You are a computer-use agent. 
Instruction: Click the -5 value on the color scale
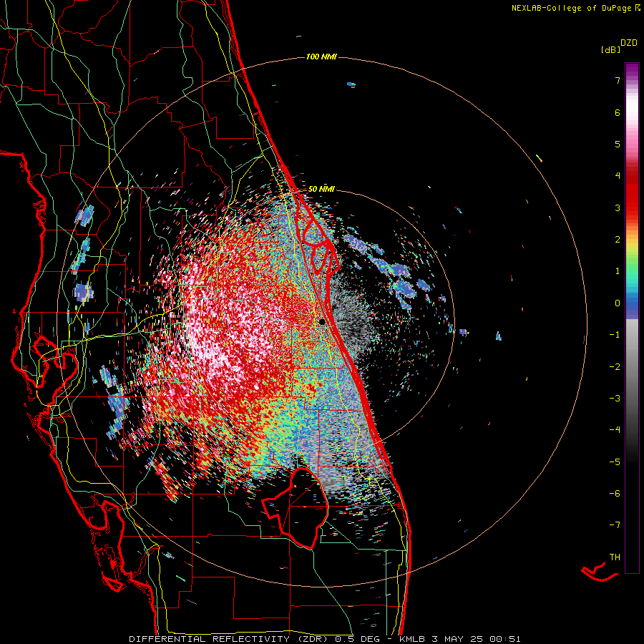click(615, 462)
